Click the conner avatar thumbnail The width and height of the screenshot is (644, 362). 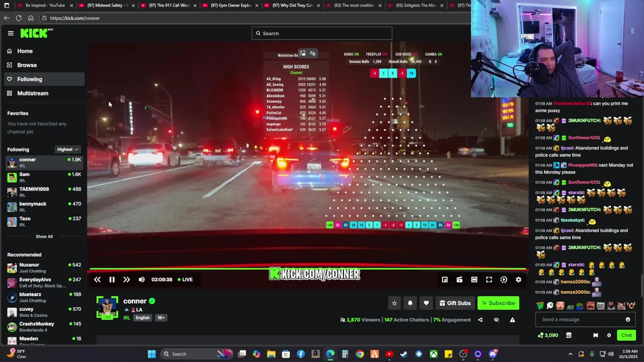tap(107, 307)
